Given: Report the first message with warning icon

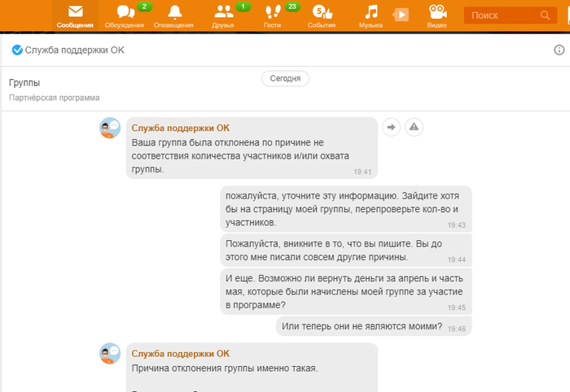Looking at the screenshot, I should [414, 127].
